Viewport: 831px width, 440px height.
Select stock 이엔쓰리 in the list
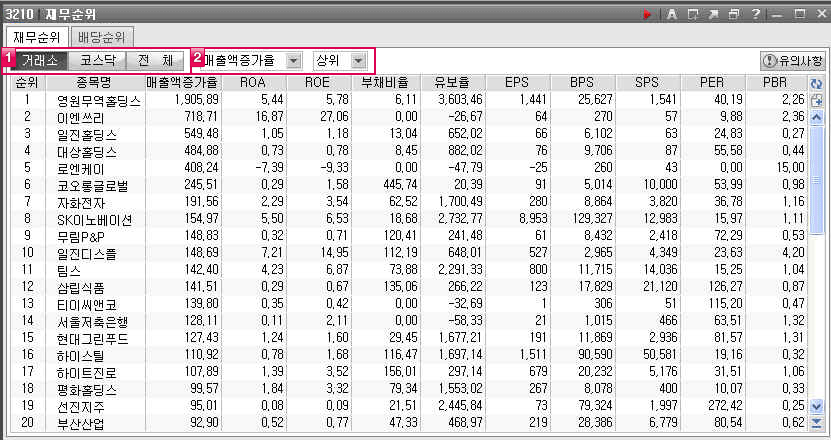[81, 117]
